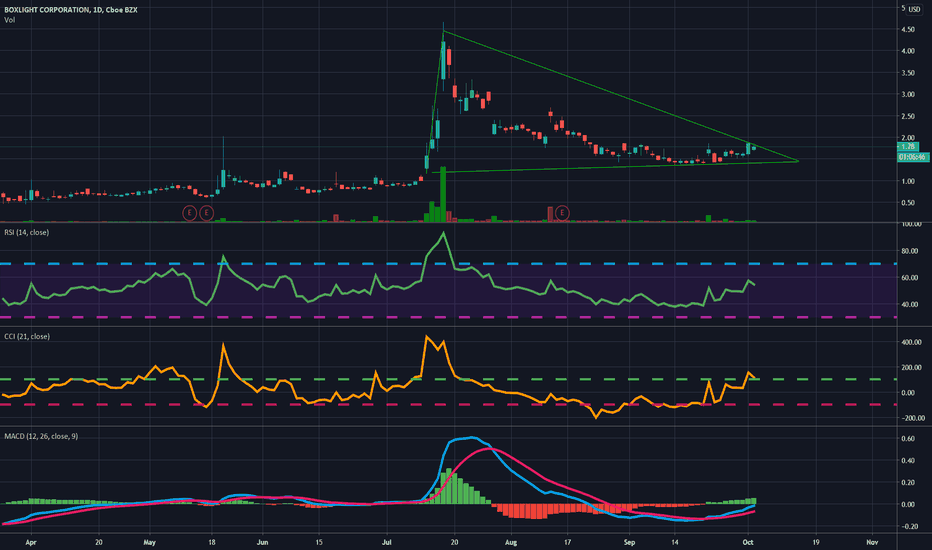This screenshot has width=932, height=550.
Task: Click the 3.00 price axis label
Action: click(908, 95)
